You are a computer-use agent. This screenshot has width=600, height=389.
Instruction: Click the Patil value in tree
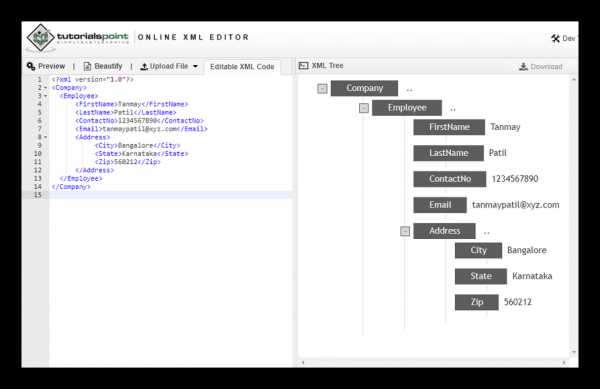pyautogui.click(x=497, y=153)
